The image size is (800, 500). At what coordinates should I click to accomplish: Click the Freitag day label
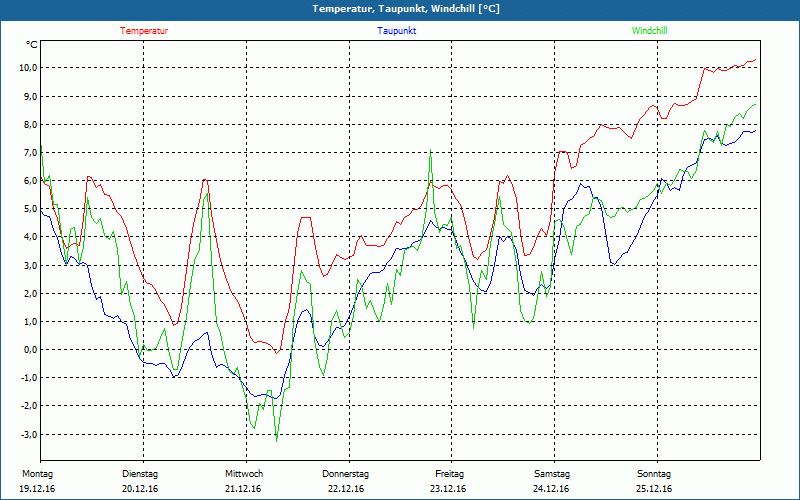point(449,474)
